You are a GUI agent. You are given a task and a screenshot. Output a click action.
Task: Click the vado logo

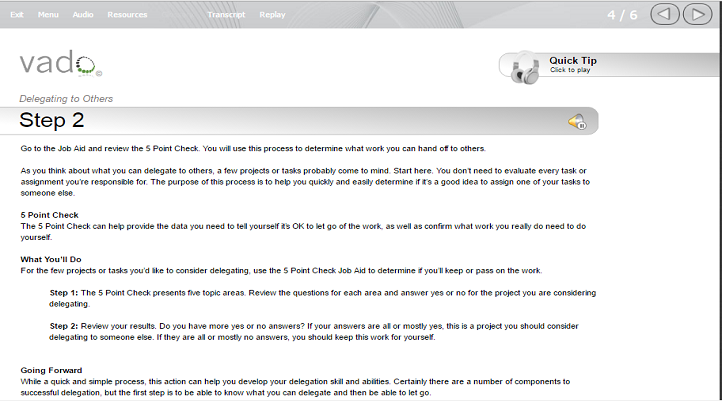[60, 63]
